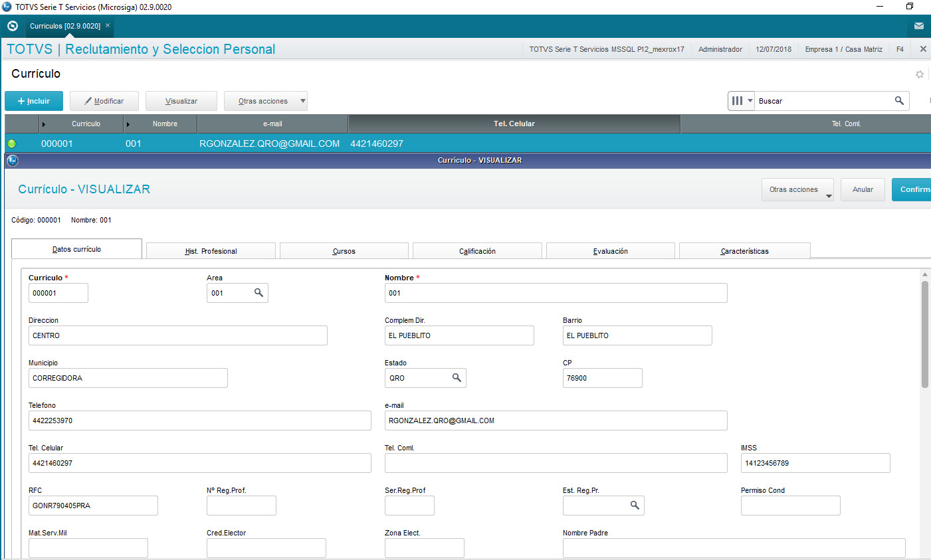Click the empty form Tel. Coml. field
Viewport: 931px width, 560px height.
click(556, 463)
